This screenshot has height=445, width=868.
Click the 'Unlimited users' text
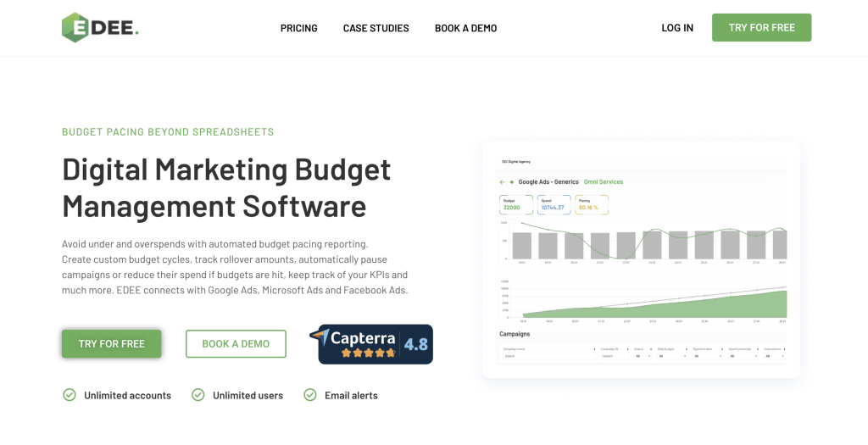tap(248, 395)
